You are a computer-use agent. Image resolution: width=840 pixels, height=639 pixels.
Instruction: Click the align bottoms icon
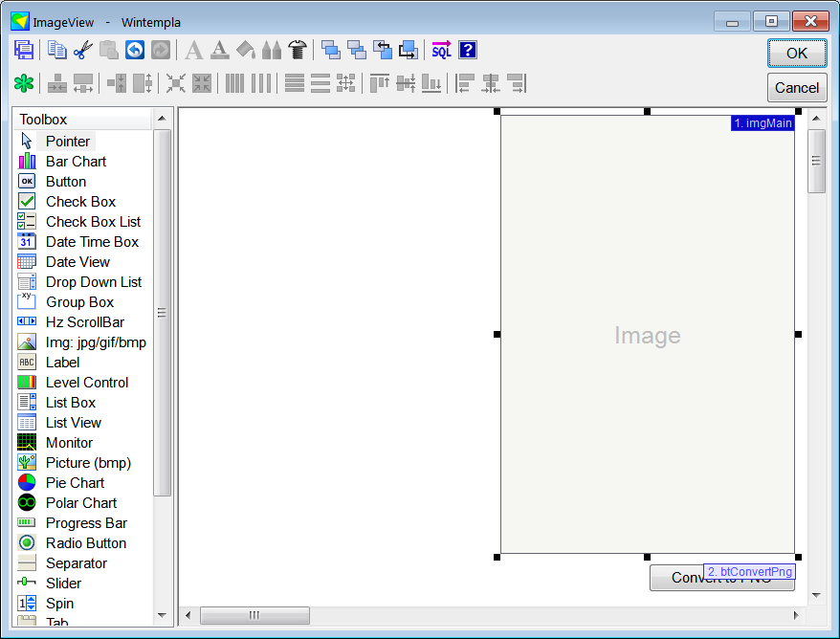click(x=431, y=83)
